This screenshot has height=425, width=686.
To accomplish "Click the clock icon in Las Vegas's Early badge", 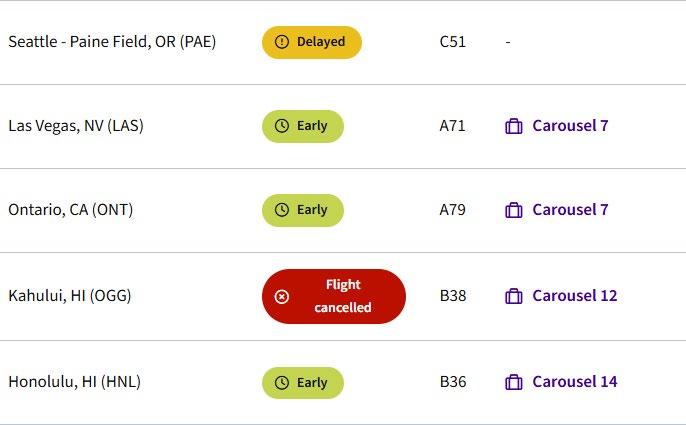I will (281, 126).
